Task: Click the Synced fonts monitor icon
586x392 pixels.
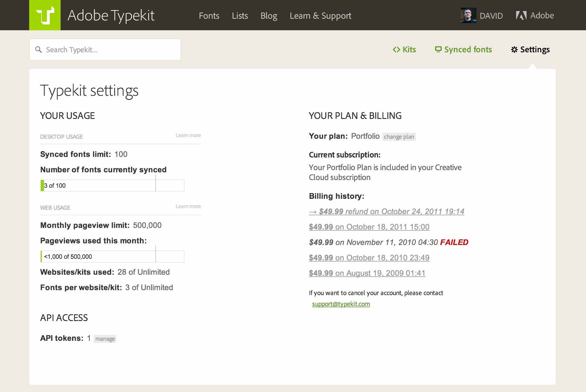Action: point(438,49)
